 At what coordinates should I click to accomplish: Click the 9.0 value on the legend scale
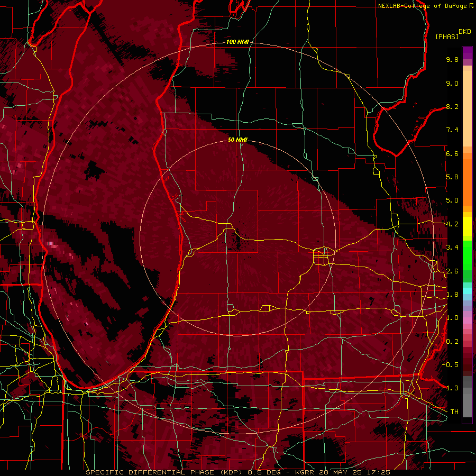(452, 83)
